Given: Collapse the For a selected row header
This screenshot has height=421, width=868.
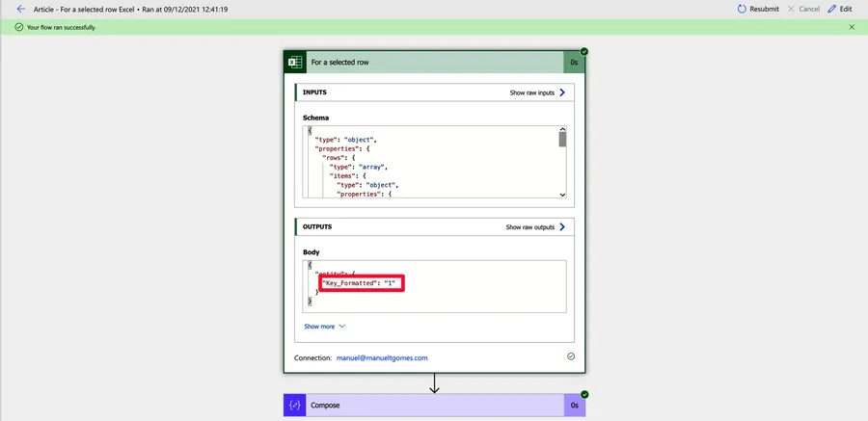Looking at the screenshot, I should (434, 62).
